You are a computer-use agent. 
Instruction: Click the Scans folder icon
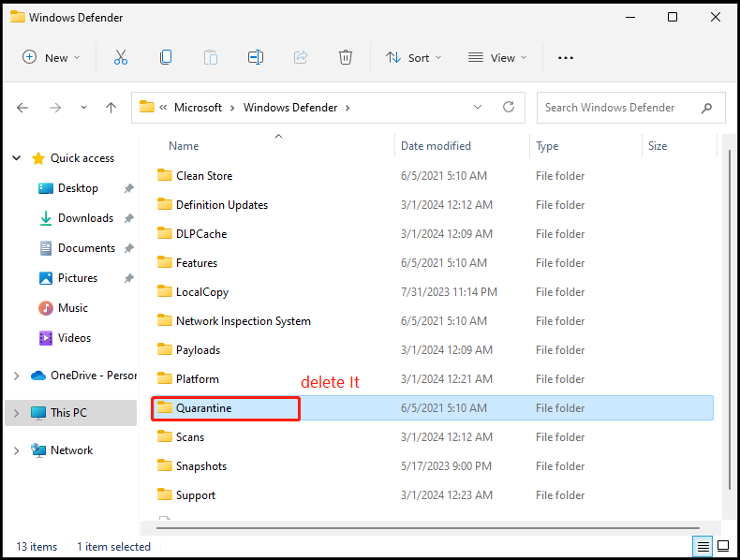(x=164, y=437)
